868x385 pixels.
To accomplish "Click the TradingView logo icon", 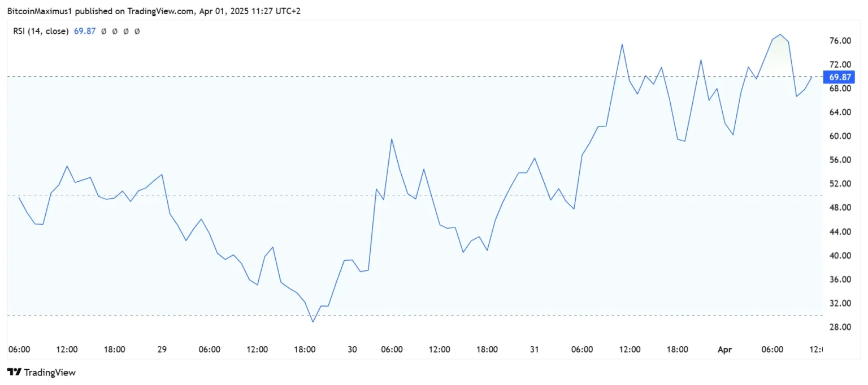I will (14, 373).
